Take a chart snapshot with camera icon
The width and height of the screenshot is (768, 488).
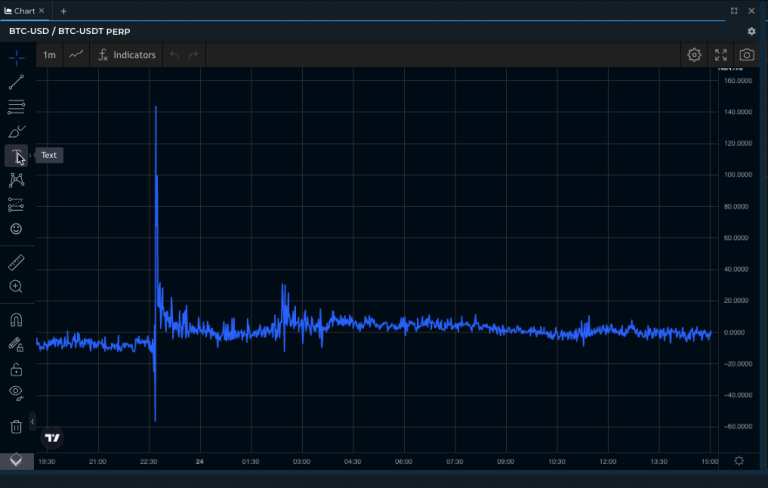point(747,55)
